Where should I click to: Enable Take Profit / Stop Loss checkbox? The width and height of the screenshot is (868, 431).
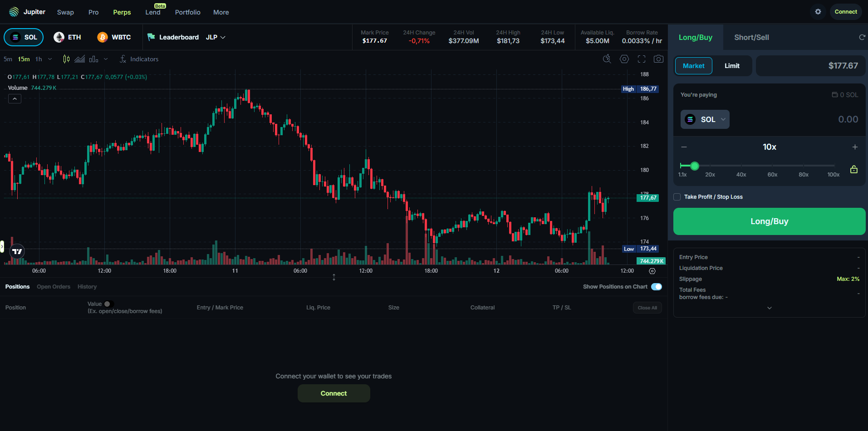click(677, 197)
